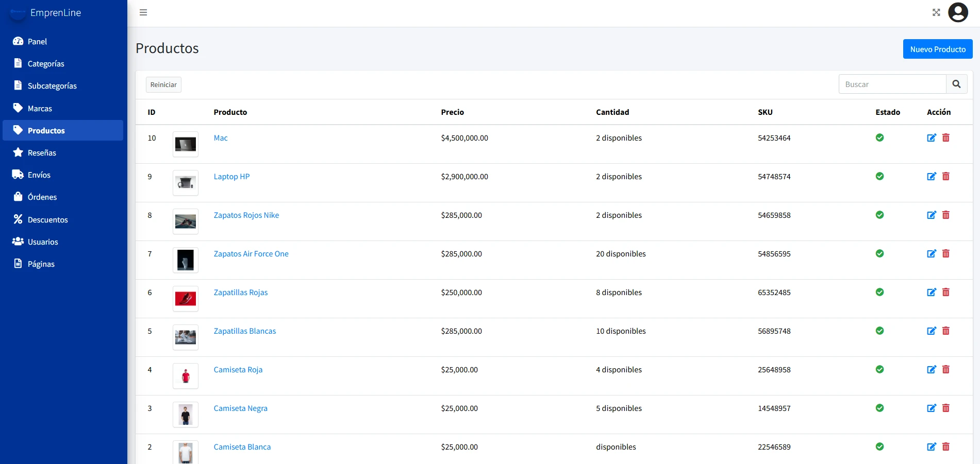Open the user profile avatar
The height and width of the screenshot is (464, 980).
pyautogui.click(x=958, y=12)
